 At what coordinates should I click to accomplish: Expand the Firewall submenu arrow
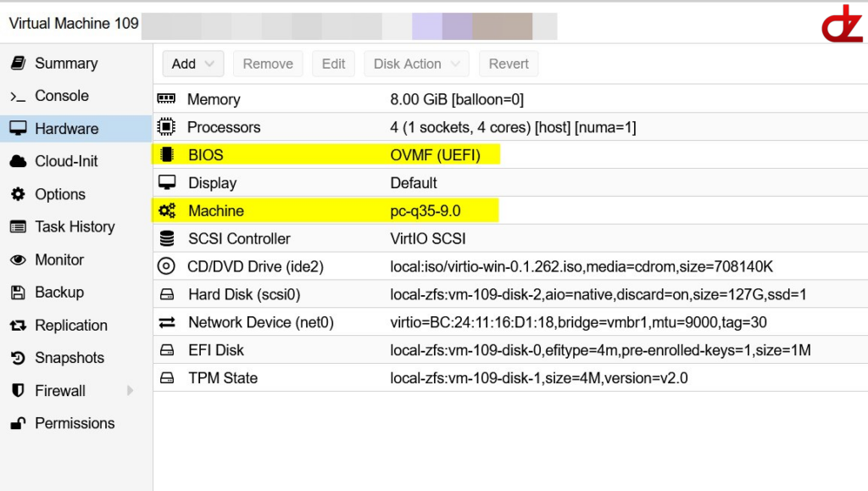tap(130, 391)
